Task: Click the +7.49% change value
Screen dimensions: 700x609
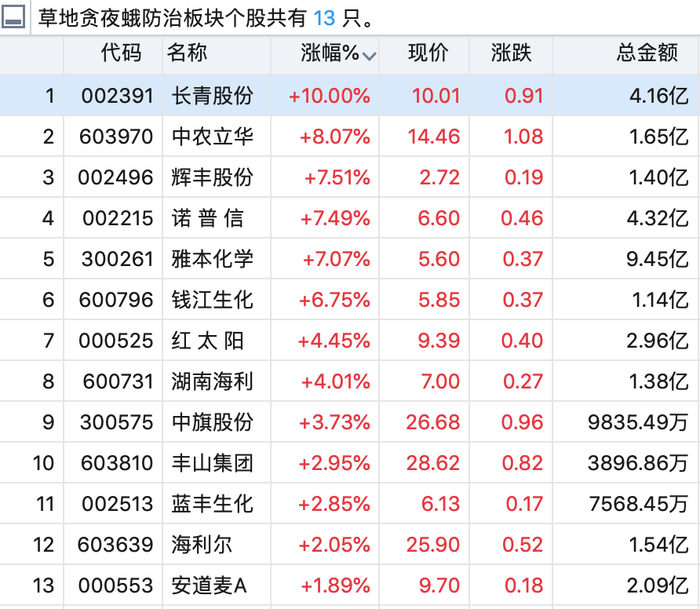Action: (x=335, y=218)
